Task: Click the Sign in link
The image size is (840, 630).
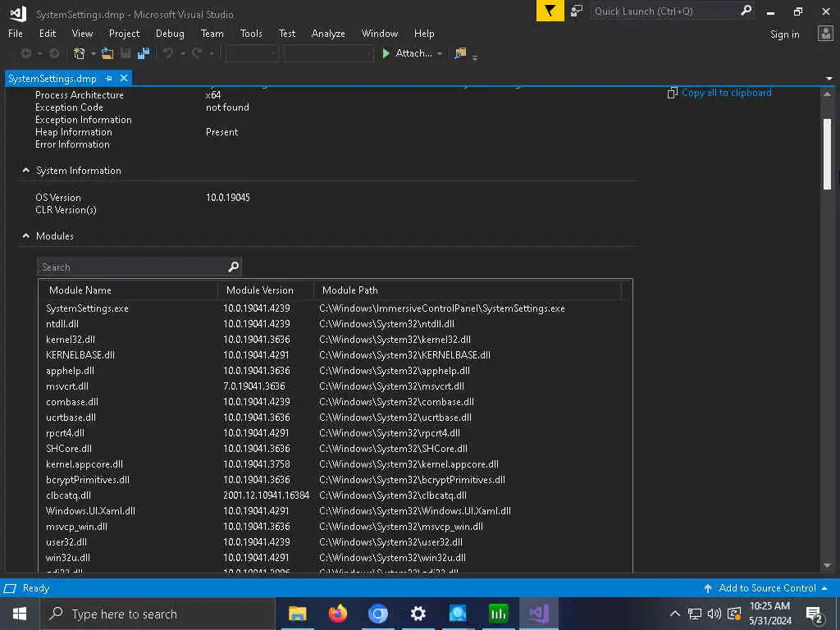Action: [x=784, y=34]
